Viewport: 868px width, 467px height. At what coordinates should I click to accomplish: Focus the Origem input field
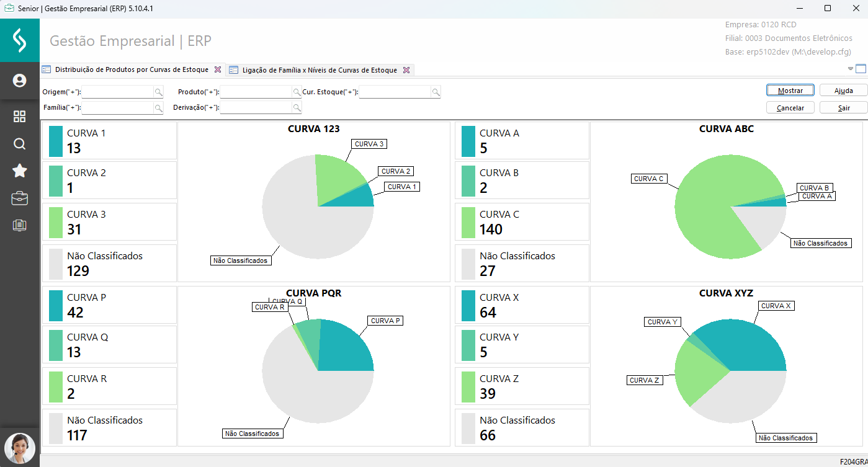[118, 92]
